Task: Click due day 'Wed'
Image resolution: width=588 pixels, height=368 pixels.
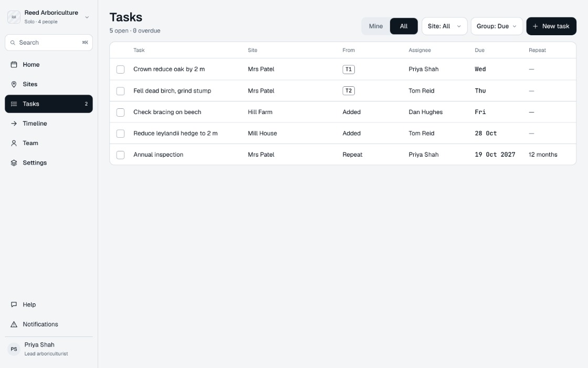Action: (480, 69)
